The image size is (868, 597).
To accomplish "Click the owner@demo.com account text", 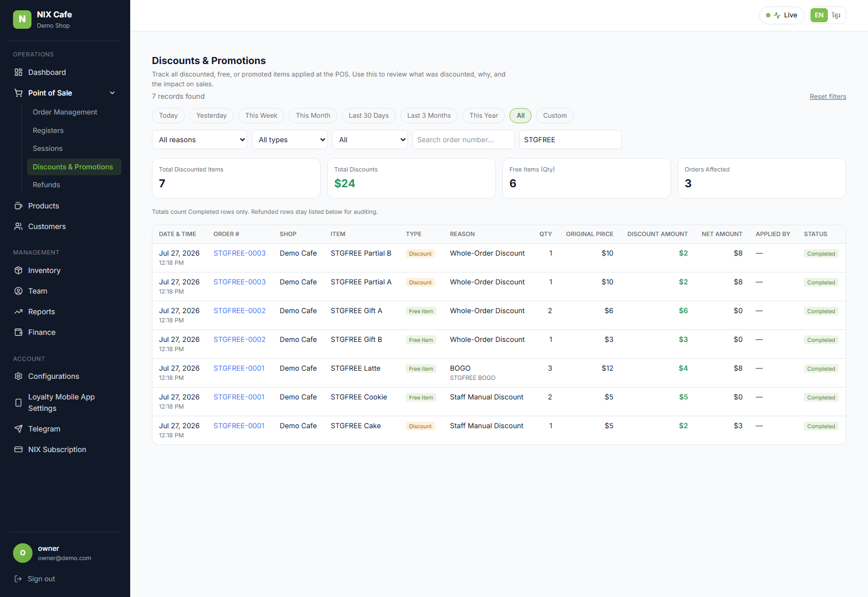I will (65, 558).
